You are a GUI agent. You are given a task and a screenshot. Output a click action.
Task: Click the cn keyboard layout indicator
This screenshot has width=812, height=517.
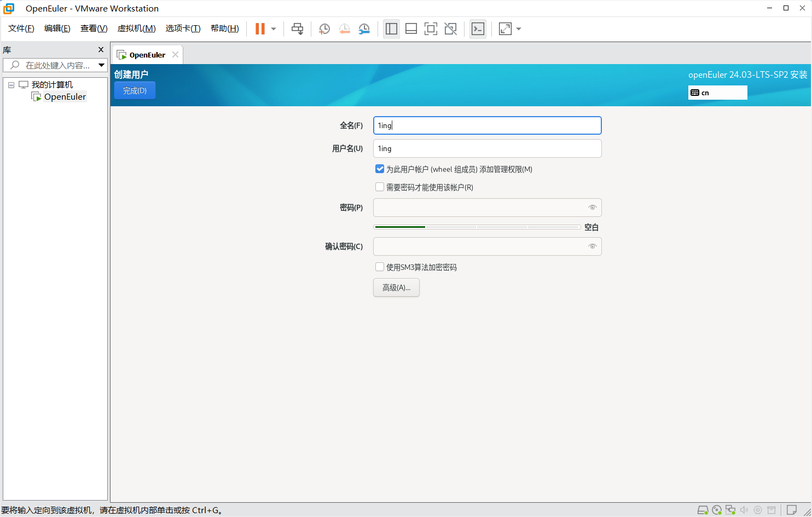click(717, 93)
